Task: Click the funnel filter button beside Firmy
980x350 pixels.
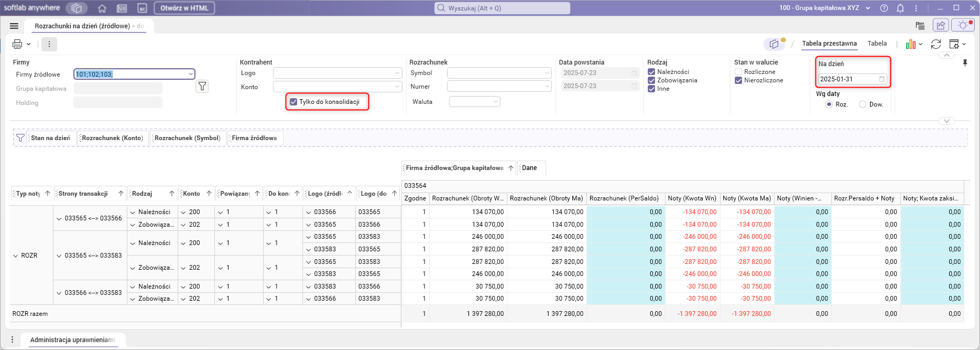Action: [202, 87]
